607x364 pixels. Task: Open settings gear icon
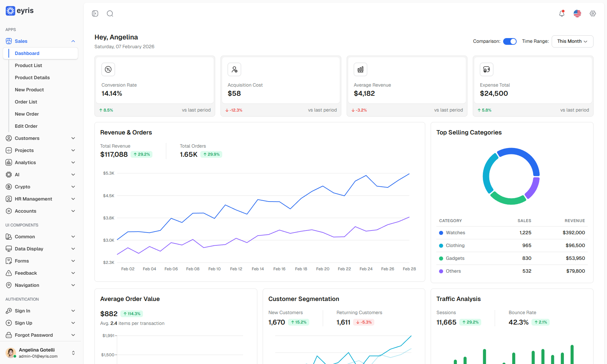593,13
